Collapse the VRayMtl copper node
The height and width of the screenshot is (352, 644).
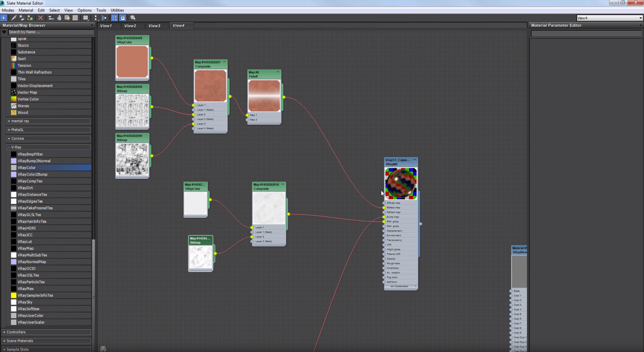point(415,160)
